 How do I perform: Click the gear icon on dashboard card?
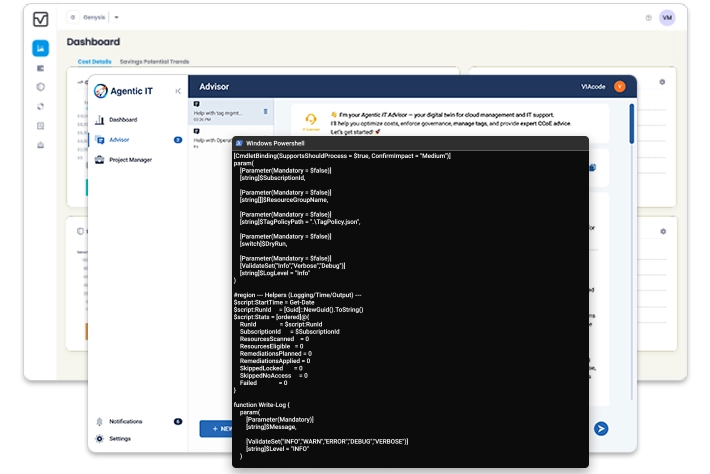coord(662,82)
